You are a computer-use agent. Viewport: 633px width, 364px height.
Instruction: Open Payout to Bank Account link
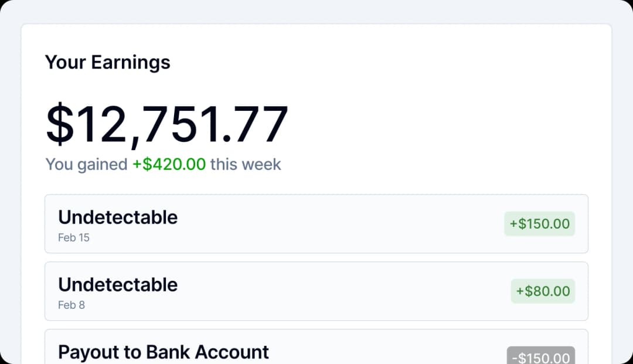163,352
